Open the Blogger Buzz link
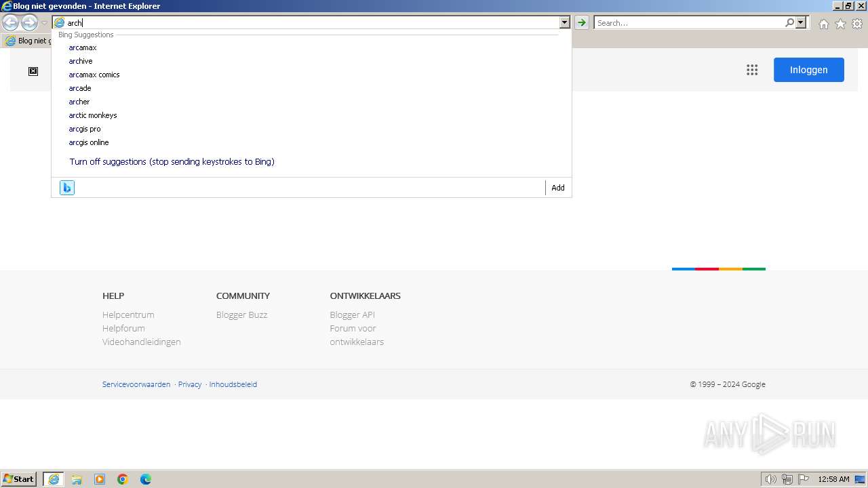Viewport: 868px width, 488px height. pyautogui.click(x=242, y=314)
